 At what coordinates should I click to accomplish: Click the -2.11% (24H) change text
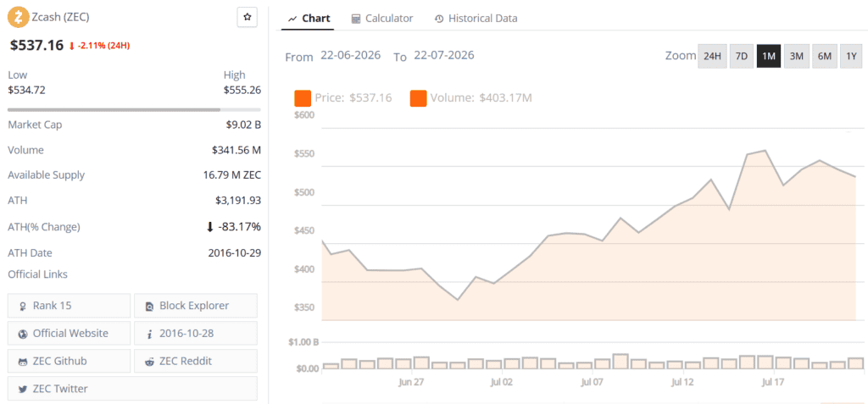[x=103, y=46]
